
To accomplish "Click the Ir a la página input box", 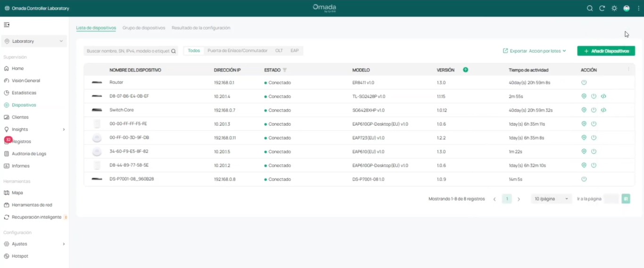I will (611, 199).
